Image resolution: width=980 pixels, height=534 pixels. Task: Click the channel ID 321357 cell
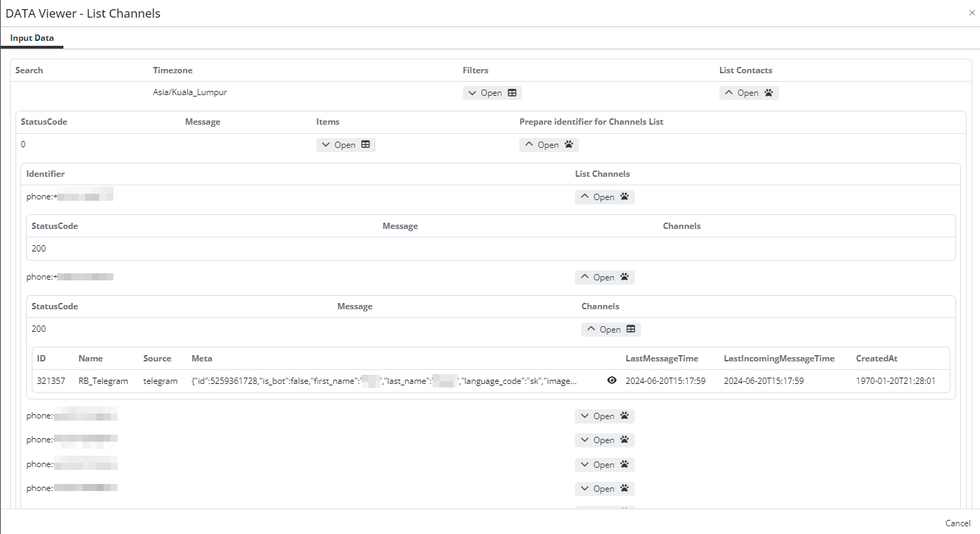(x=51, y=381)
